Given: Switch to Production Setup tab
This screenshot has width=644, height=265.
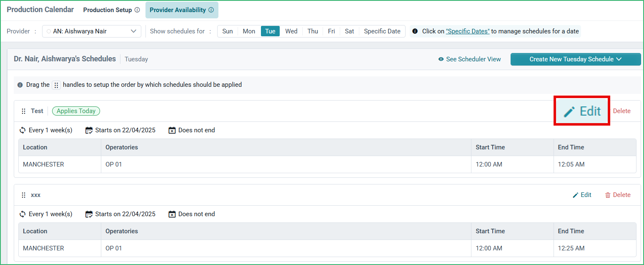Looking at the screenshot, I should [x=108, y=10].
